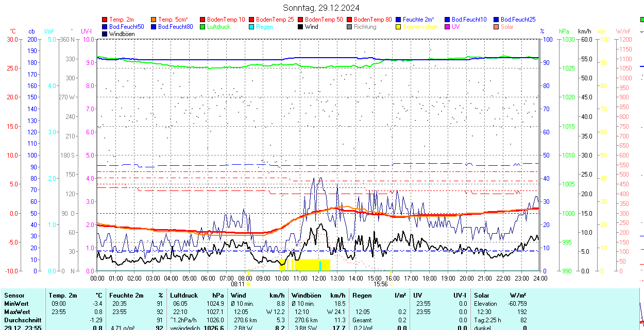Click the green Luftdruck legend square
Image resolution: width=644 pixels, height=330 pixels.
(x=202, y=27)
